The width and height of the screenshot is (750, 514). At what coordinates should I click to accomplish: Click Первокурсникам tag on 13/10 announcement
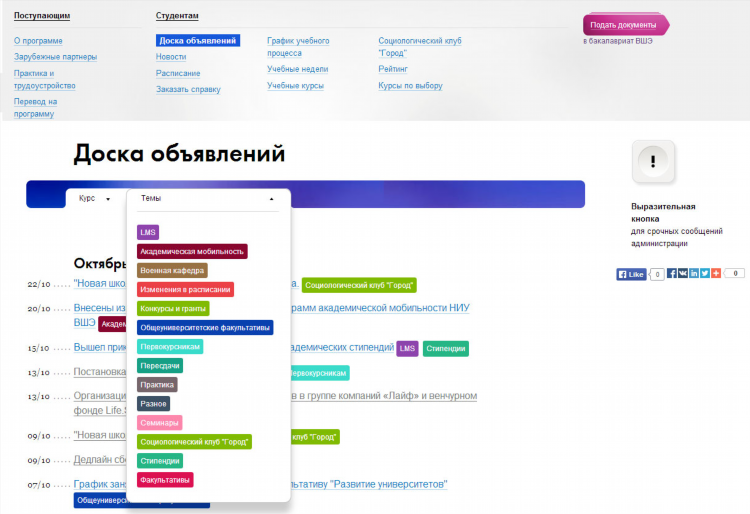pos(320,373)
